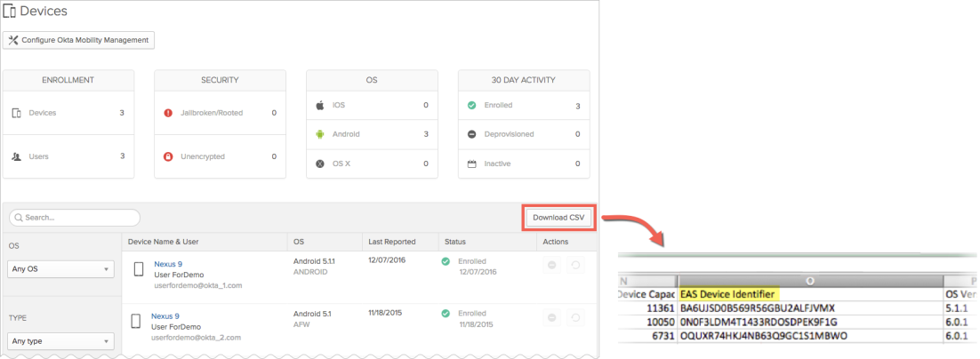Click the Devices enrollment icon
The width and height of the screenshot is (980, 359).
pos(17,113)
